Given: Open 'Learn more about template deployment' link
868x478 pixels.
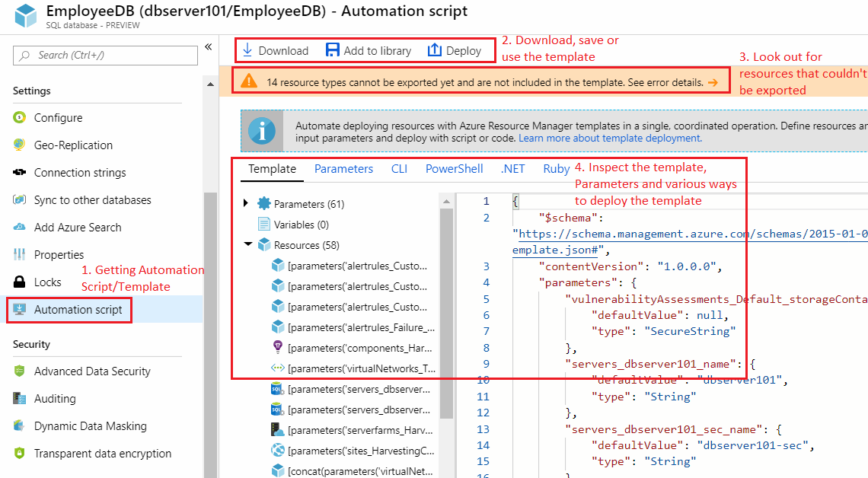Looking at the screenshot, I should [610, 139].
